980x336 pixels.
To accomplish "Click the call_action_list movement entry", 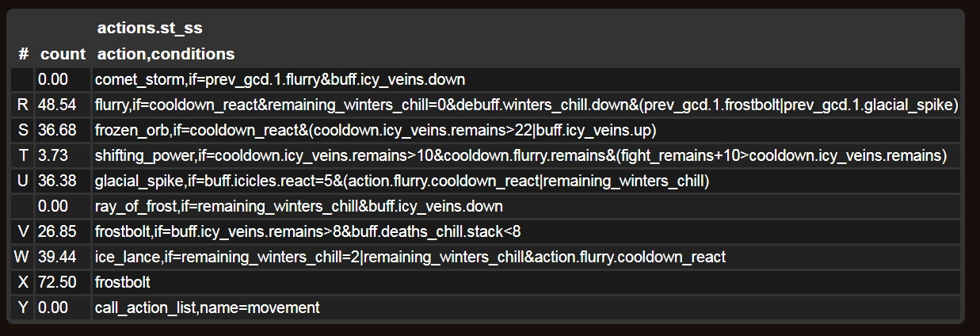I will [x=207, y=307].
